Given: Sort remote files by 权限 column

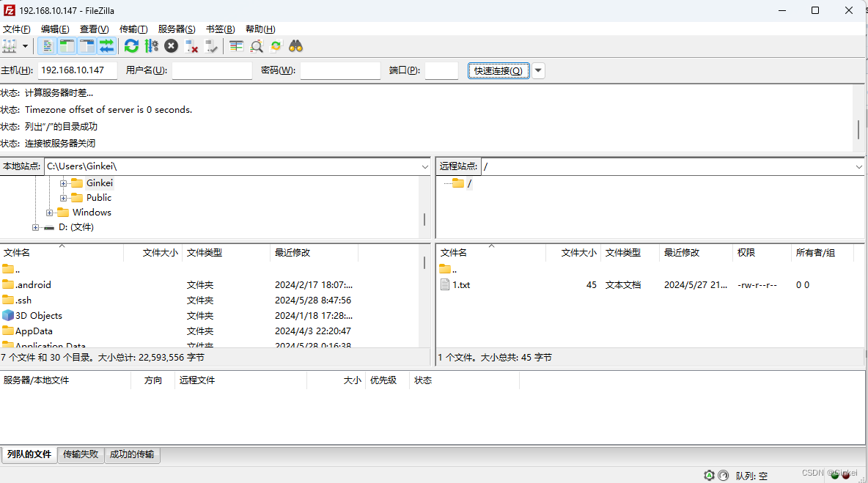Looking at the screenshot, I should [762, 252].
